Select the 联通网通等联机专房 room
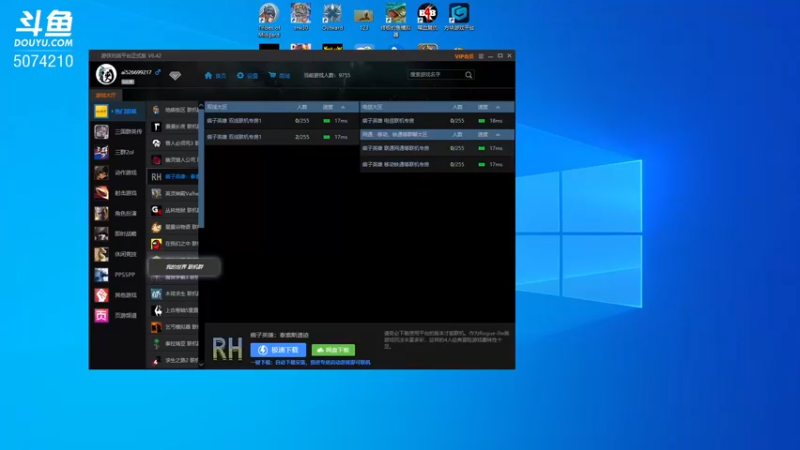Image resolution: width=800 pixels, height=450 pixels. [437, 148]
